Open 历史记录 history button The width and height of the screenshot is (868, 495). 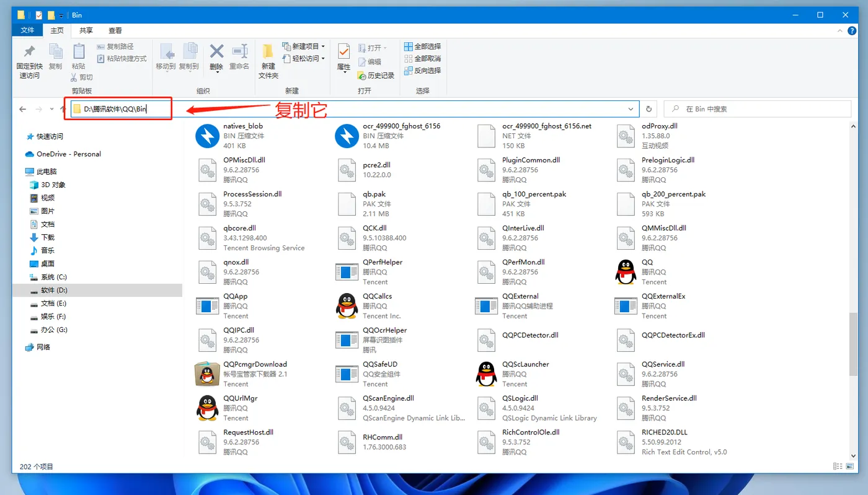click(x=376, y=76)
